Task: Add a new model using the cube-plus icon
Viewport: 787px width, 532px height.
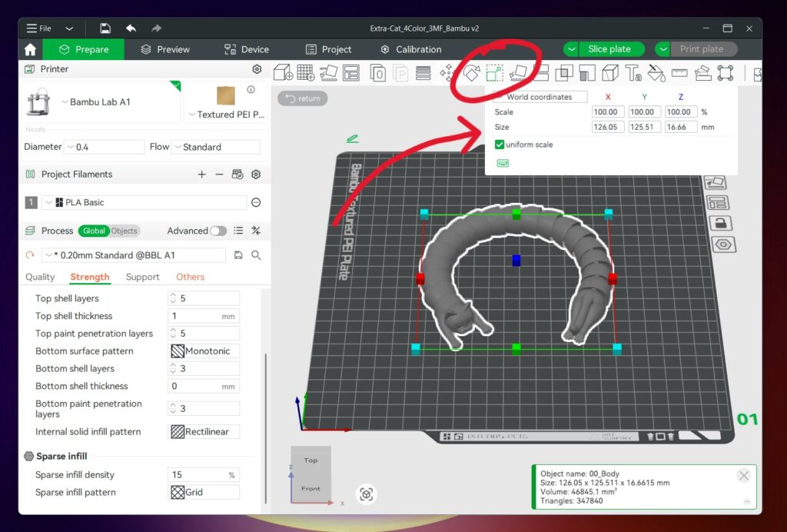Action: (283, 72)
